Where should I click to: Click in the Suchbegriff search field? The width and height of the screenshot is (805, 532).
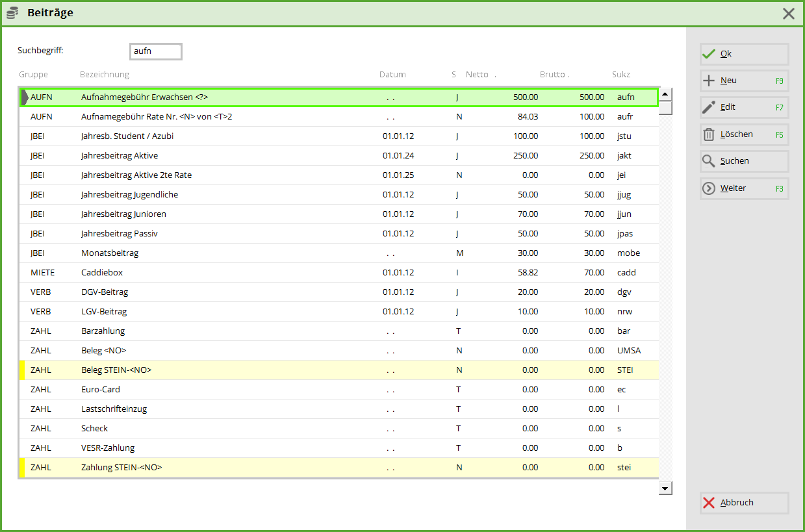click(156, 51)
